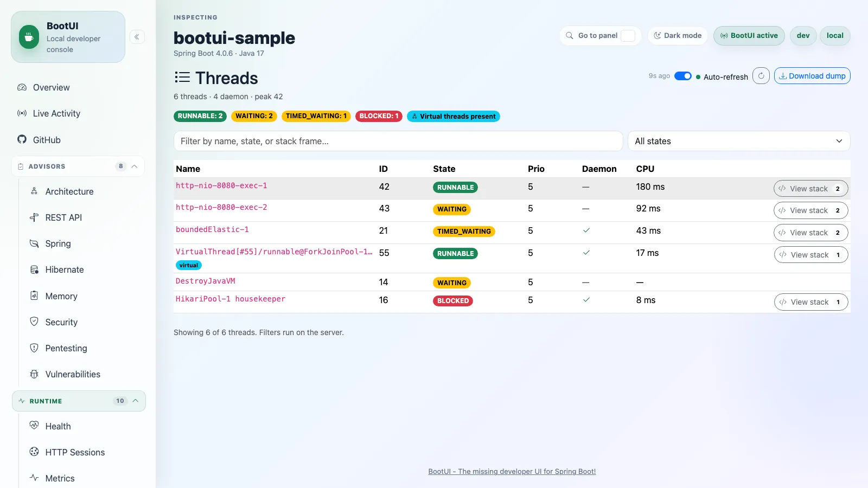Click the CPU column header

coord(645,169)
